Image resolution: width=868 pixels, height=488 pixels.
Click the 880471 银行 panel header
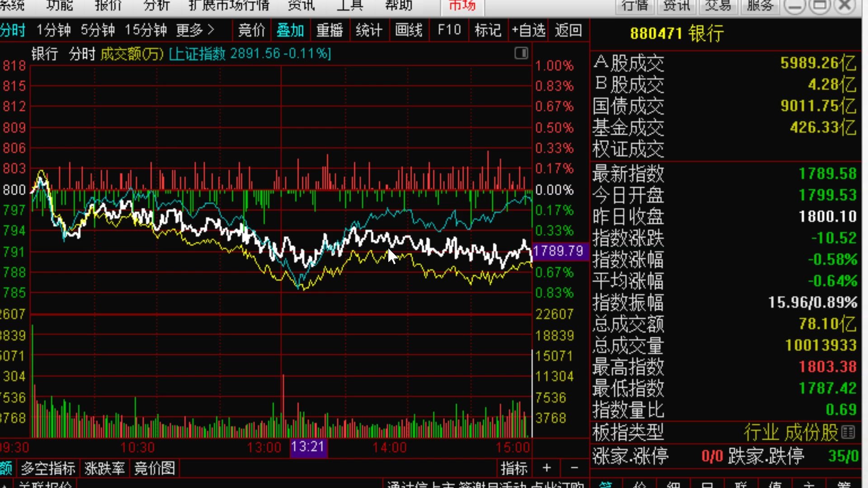pyautogui.click(x=677, y=33)
